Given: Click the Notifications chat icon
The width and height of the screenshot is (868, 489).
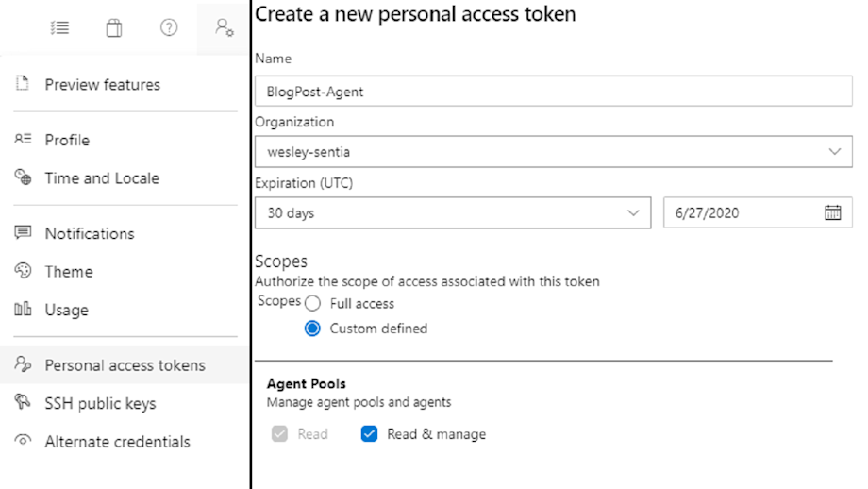Looking at the screenshot, I should tap(23, 232).
